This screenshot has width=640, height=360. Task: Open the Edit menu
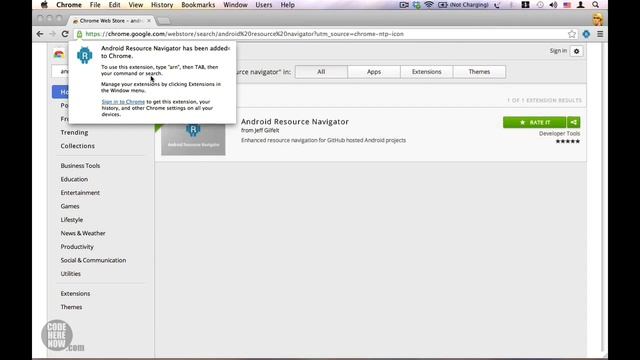point(114,5)
